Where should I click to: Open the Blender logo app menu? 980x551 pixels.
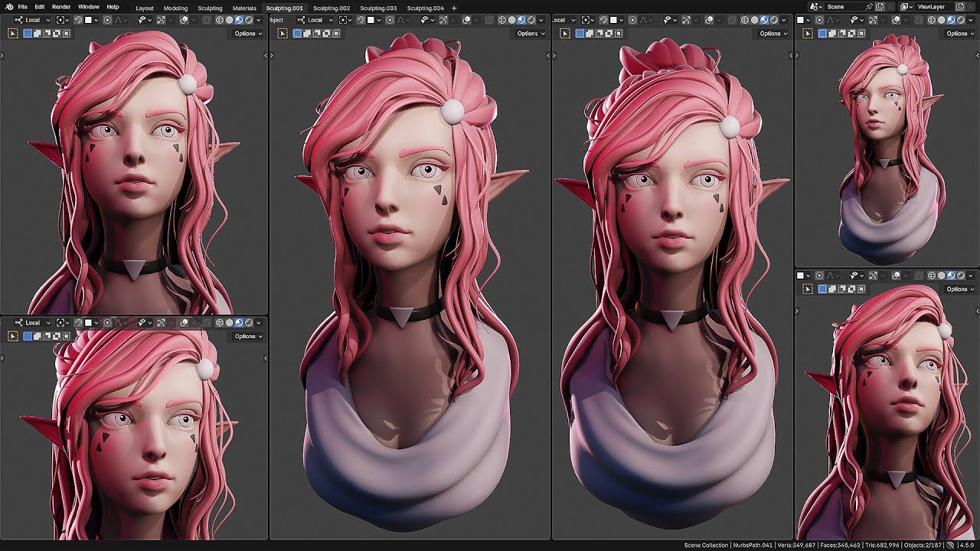[x=9, y=7]
